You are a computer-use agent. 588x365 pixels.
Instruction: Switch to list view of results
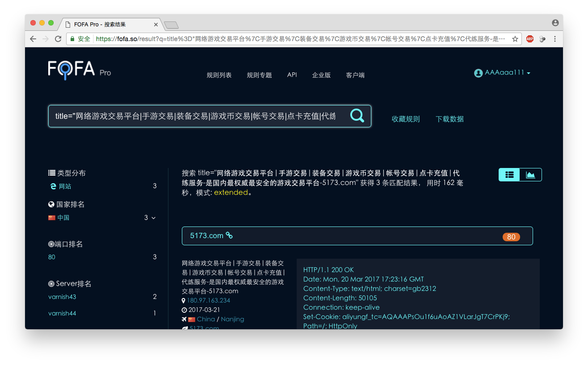[509, 175]
